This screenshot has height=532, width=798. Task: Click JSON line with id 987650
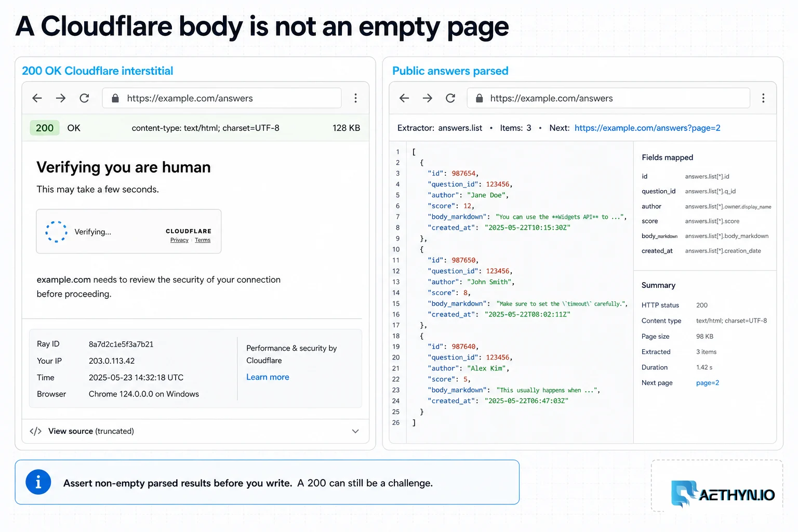[x=453, y=260]
